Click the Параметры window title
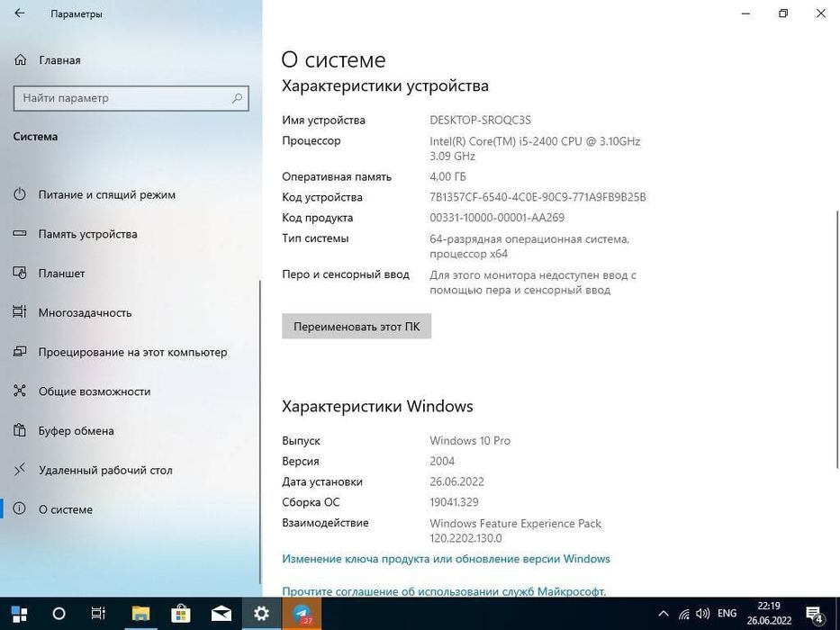 pos(77,14)
